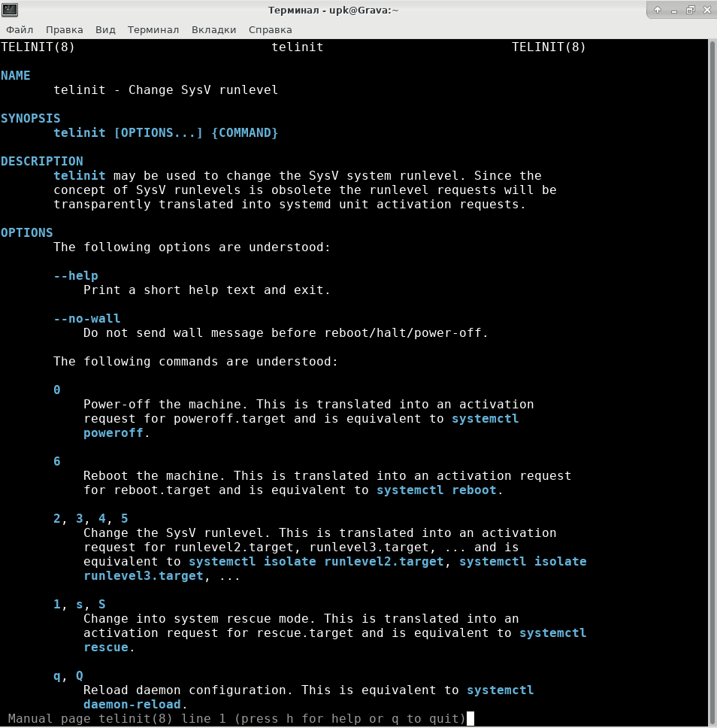Click 'daemon-reload' text
Image resolution: width=717 pixels, height=728 pixels.
tap(132, 705)
